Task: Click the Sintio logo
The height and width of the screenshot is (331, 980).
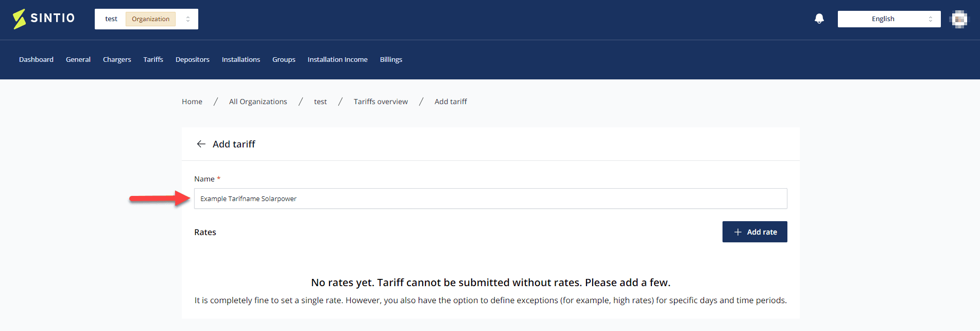Action: tap(44, 19)
